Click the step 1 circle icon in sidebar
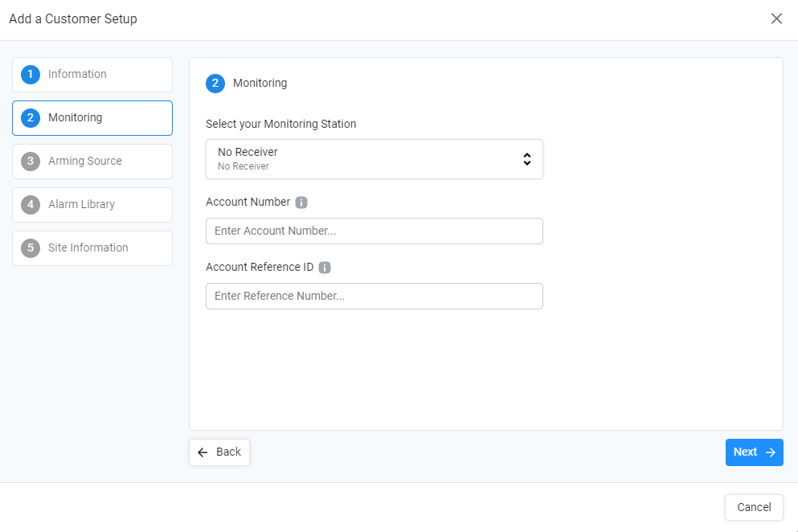Image resolution: width=798 pixels, height=532 pixels. coord(31,74)
